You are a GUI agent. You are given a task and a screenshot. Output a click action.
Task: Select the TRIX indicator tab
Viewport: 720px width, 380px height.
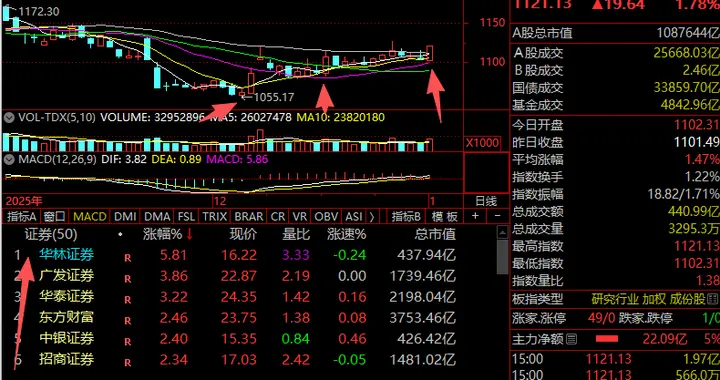coord(214,216)
